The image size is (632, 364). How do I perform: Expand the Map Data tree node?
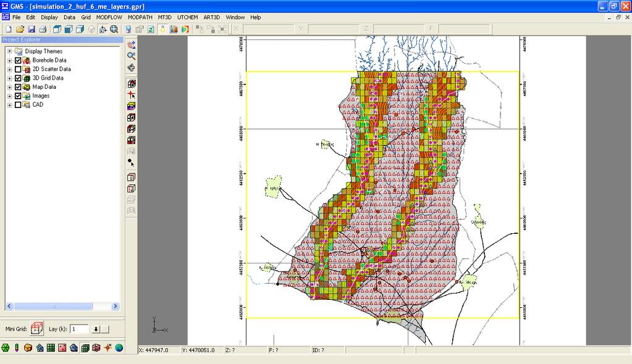click(9, 87)
